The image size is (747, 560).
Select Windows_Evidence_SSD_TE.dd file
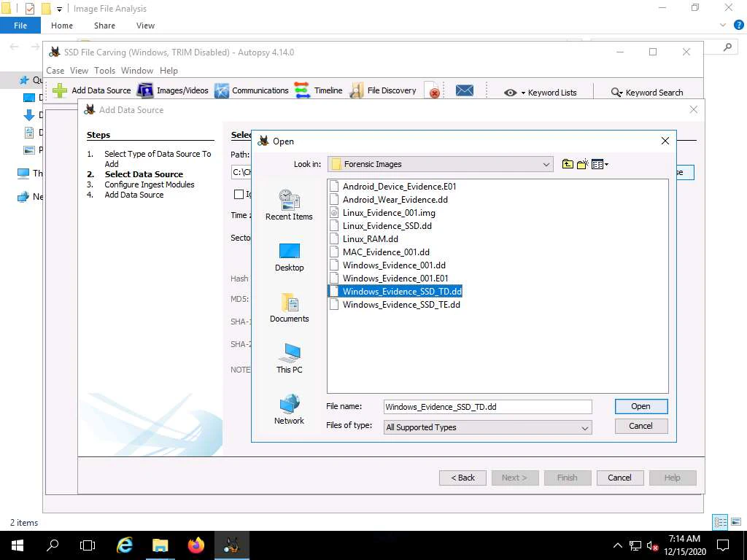point(395,305)
